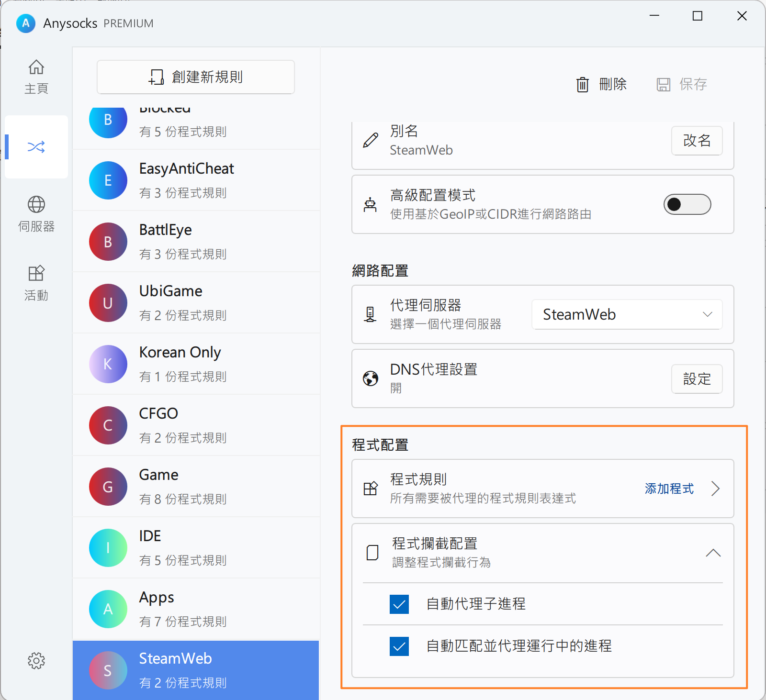Toggle 高級配置模式 switch on
Screen dimensions: 766x700
pyautogui.click(x=687, y=204)
